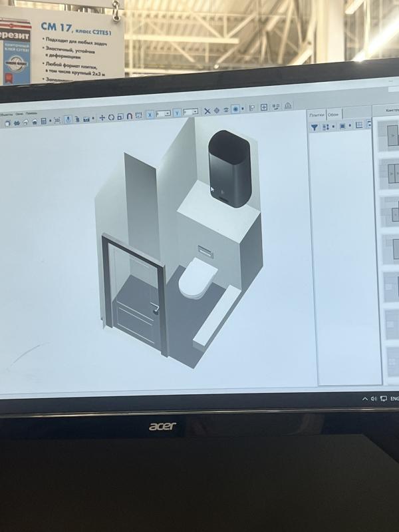Click the filter funnel icon
Screen dimensions: 399x532
(315, 127)
